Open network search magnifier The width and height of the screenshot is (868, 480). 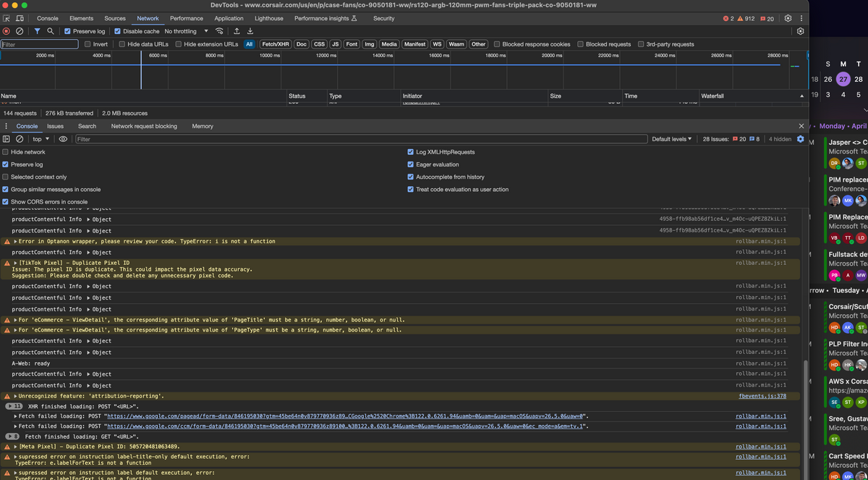(50, 31)
